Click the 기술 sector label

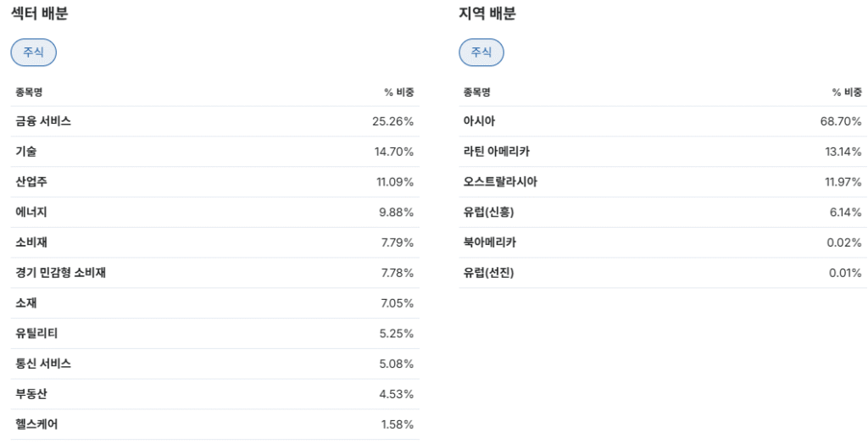pyautogui.click(x=26, y=152)
